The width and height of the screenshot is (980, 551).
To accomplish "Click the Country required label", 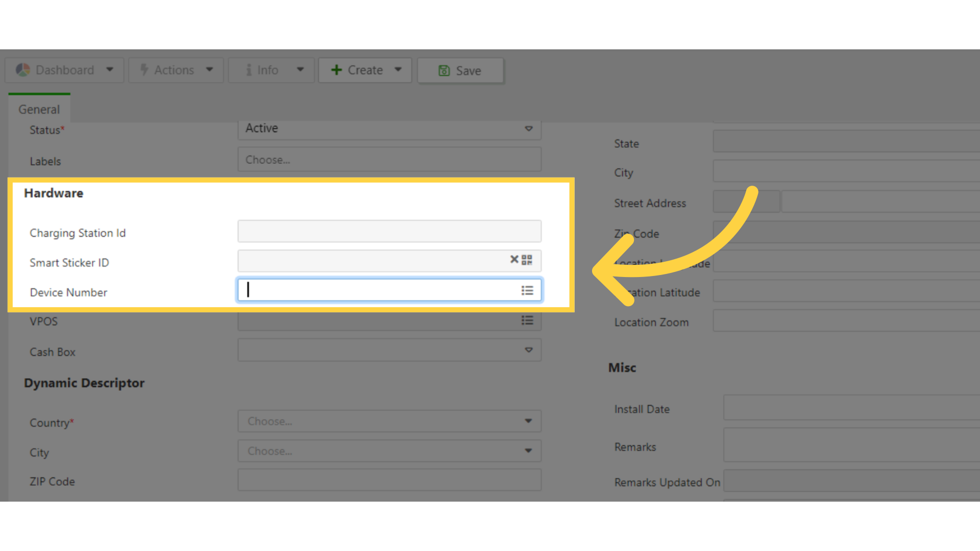I will point(52,423).
